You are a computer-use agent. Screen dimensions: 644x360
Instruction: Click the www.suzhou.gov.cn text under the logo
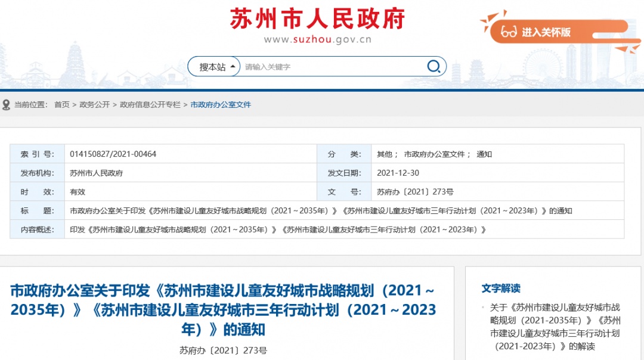point(318,40)
